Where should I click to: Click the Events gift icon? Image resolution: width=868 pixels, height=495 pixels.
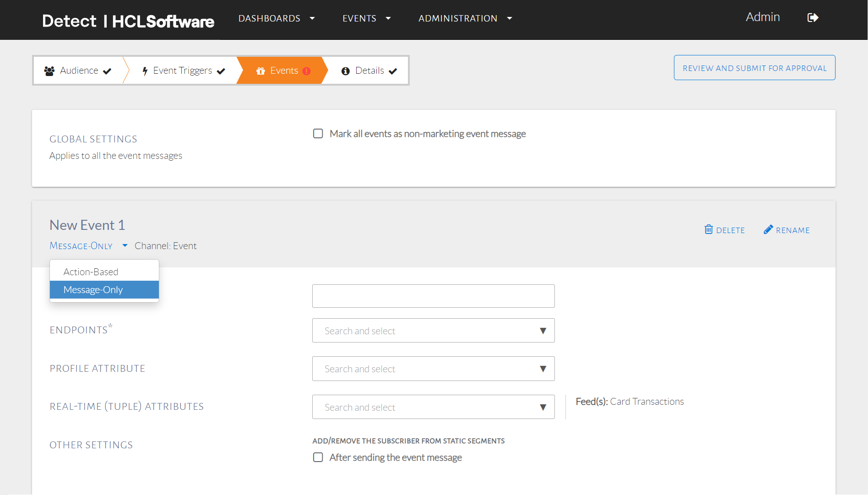[x=260, y=71]
